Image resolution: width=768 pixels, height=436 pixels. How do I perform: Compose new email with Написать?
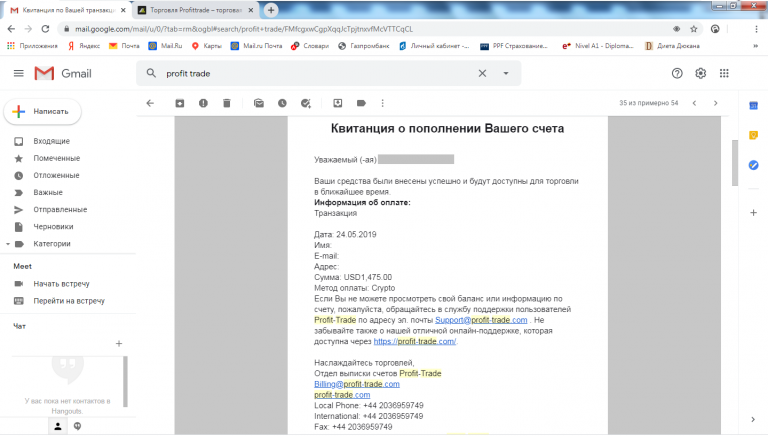click(43, 112)
